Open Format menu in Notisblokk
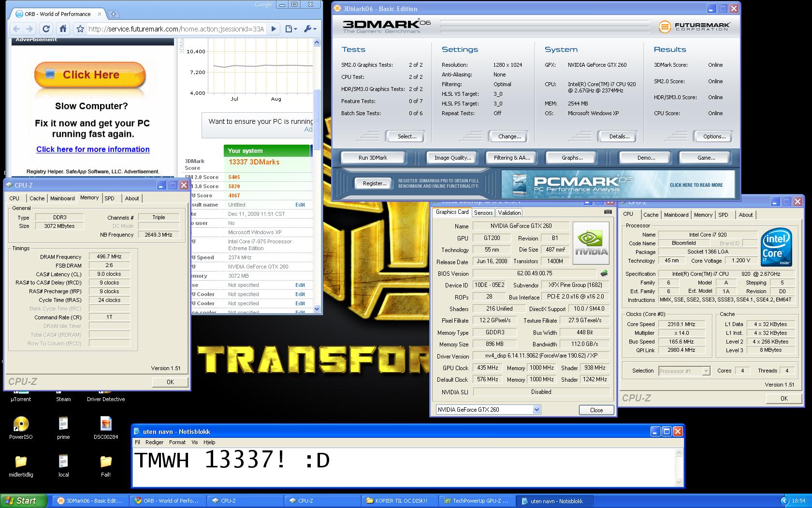 [177, 442]
